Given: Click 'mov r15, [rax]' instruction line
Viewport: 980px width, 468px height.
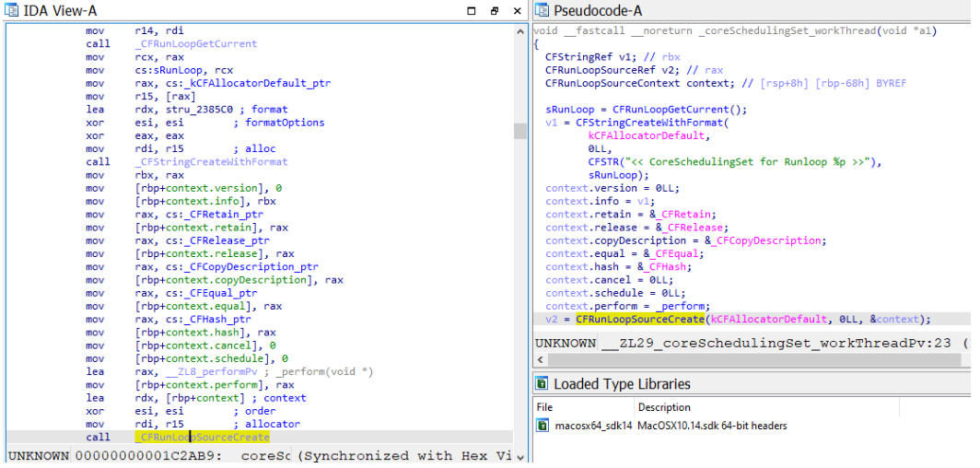Looking at the screenshot, I should point(141,96).
